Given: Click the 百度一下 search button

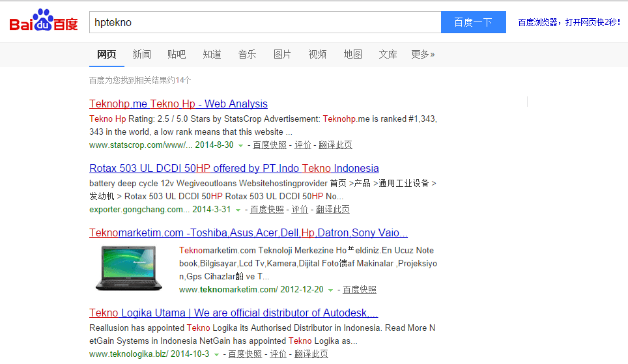Looking at the screenshot, I should click(474, 22).
